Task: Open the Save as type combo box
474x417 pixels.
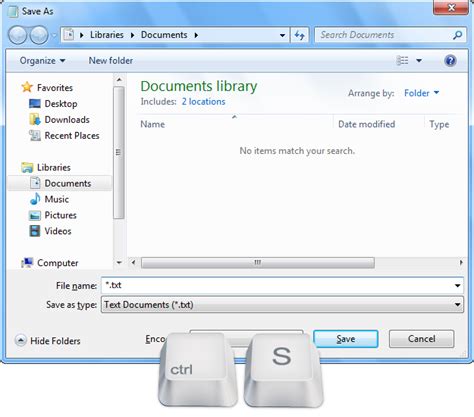Action: [x=282, y=305]
